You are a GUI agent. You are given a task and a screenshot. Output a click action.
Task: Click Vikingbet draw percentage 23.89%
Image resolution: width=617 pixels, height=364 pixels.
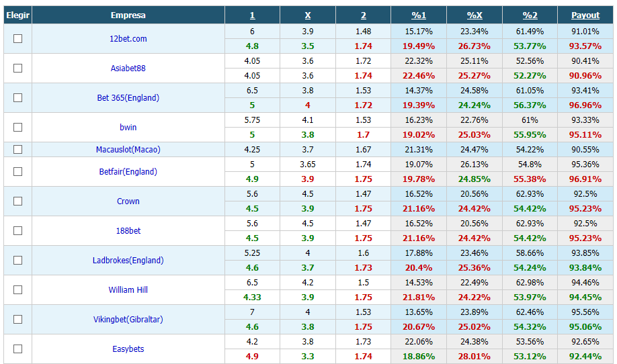point(475,312)
